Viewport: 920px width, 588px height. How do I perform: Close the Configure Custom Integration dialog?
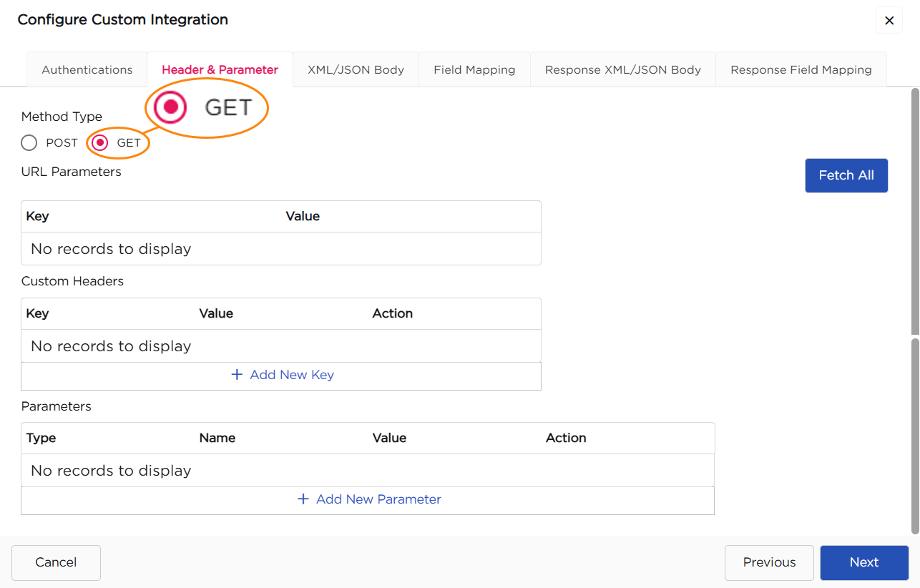click(x=889, y=21)
